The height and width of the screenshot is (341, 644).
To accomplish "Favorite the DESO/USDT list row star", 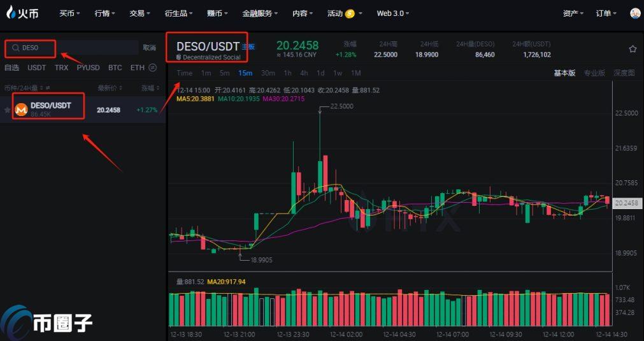I will coord(7,110).
